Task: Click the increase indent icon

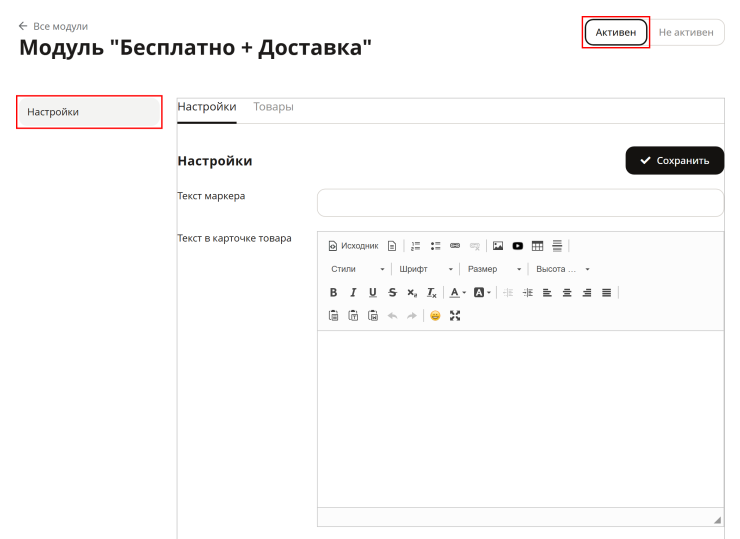Action: click(528, 293)
